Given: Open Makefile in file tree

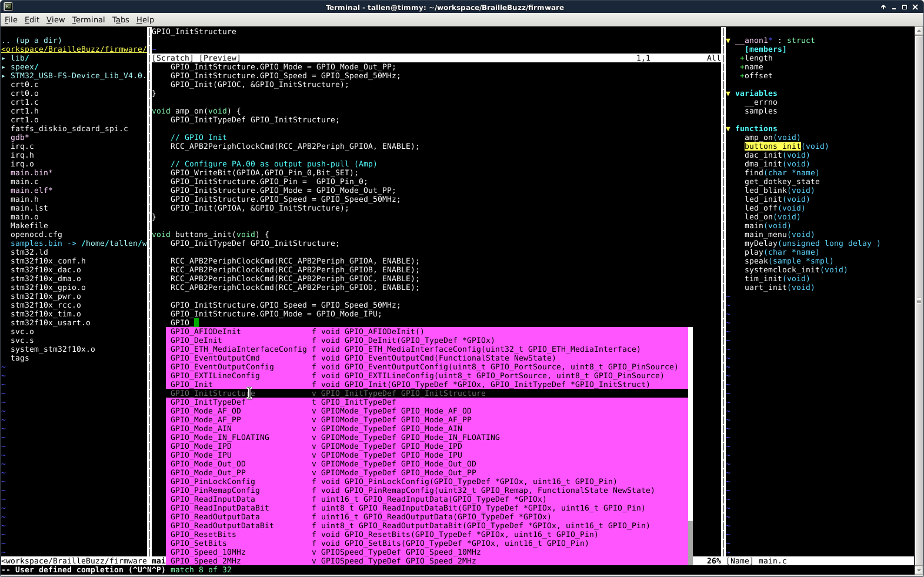Looking at the screenshot, I should [29, 226].
